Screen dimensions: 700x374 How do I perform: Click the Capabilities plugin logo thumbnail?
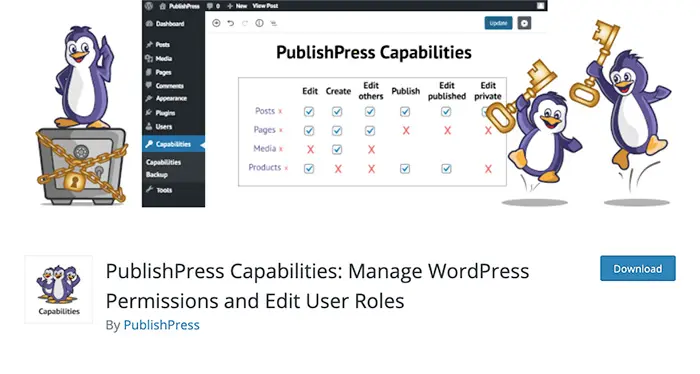click(x=59, y=289)
